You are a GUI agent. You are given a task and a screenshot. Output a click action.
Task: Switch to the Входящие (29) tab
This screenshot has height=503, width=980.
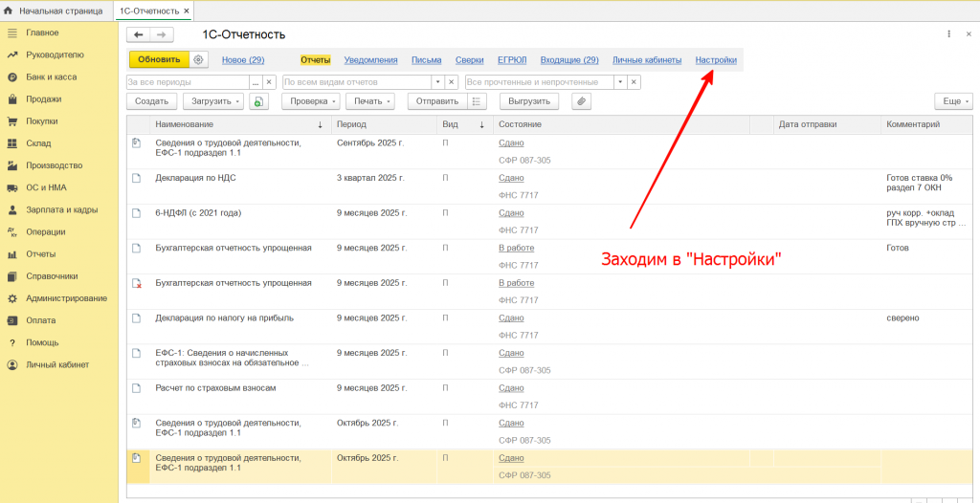coord(569,60)
